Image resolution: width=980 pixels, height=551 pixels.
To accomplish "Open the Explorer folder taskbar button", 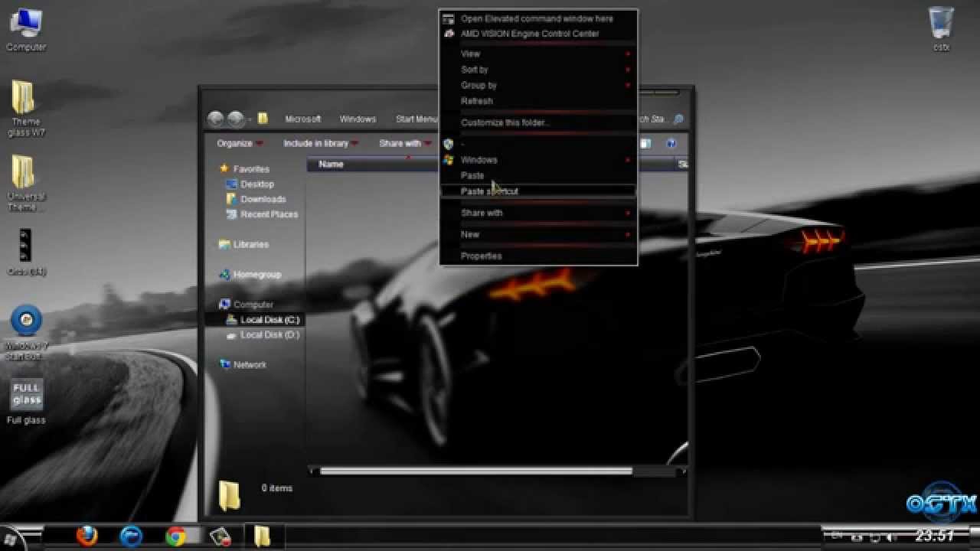I will click(262, 536).
